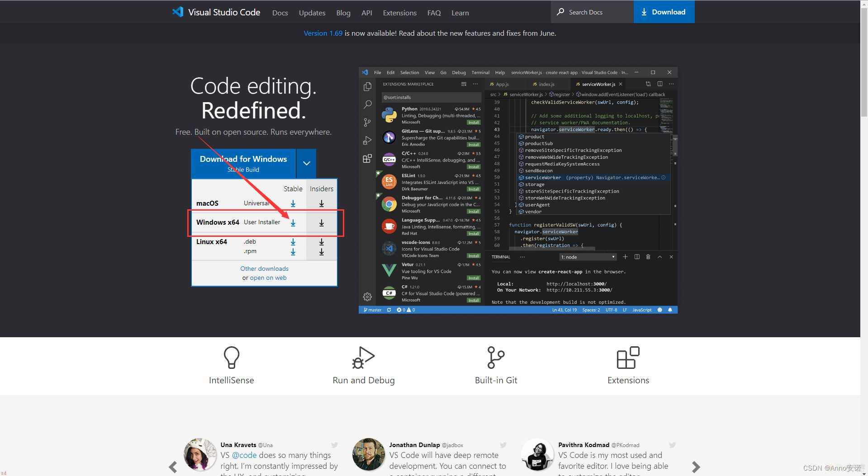
Task: Open the Blog navigation item
Action: click(x=343, y=13)
